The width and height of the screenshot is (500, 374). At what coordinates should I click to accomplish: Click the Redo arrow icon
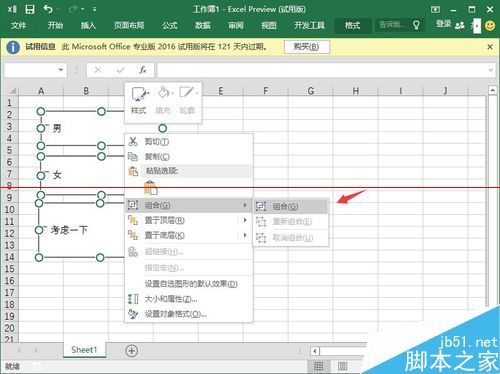tap(73, 9)
